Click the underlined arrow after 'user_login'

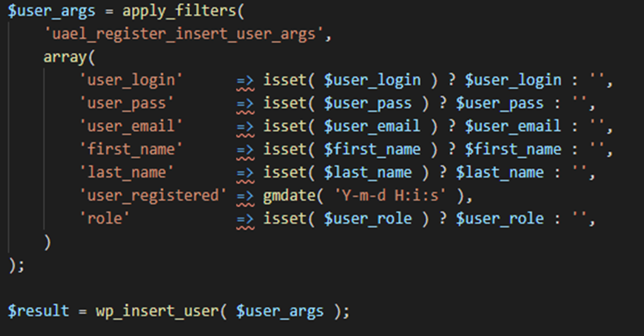click(245, 81)
